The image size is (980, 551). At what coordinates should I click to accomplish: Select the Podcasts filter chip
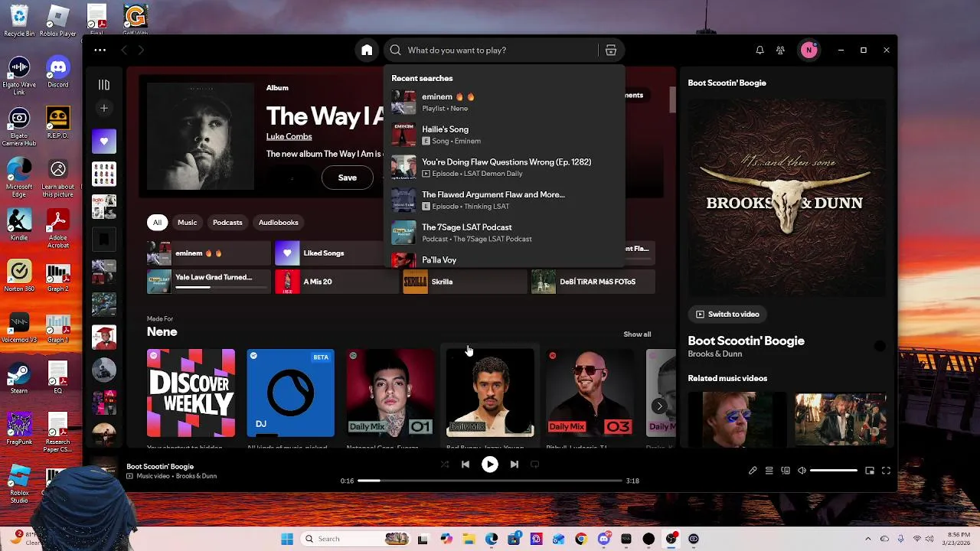227,223
